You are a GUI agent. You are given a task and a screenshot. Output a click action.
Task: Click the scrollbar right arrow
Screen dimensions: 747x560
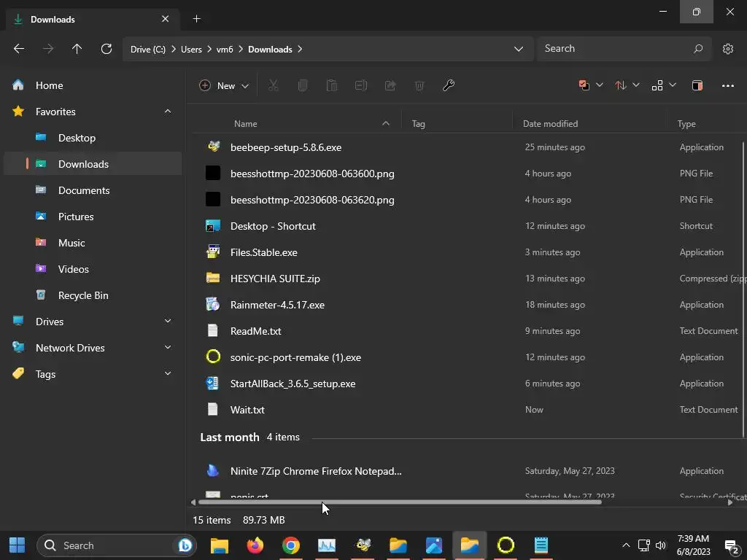(x=729, y=502)
